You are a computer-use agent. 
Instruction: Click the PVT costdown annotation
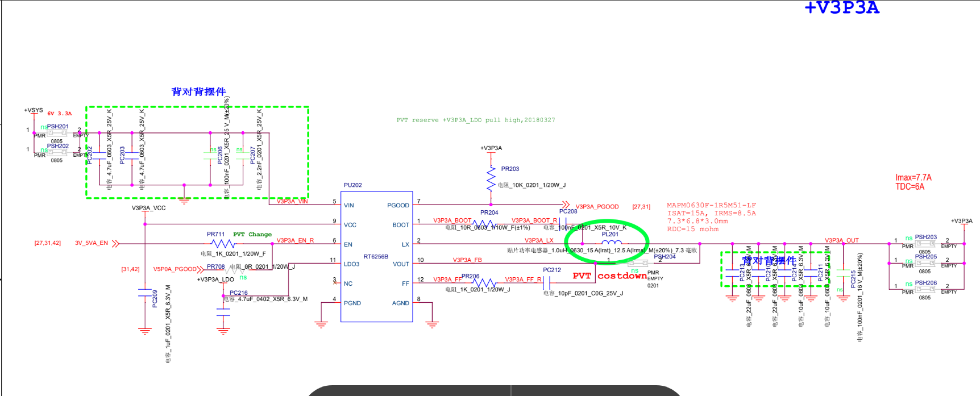click(609, 276)
